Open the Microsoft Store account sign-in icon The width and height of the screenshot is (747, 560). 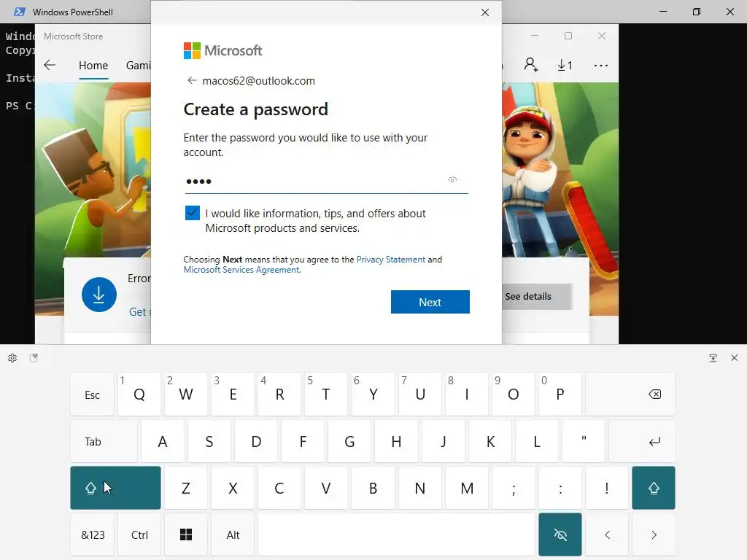tap(531, 65)
